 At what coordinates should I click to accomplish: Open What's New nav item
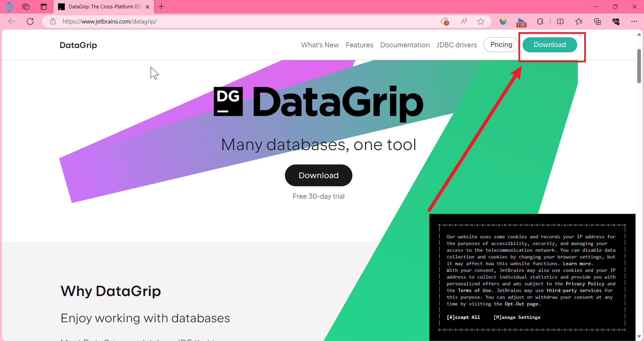coord(320,45)
